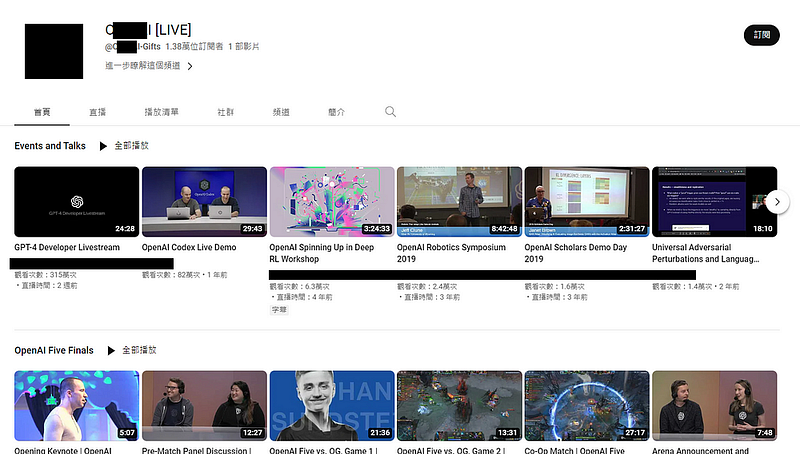The width and height of the screenshot is (800, 454).
Task: Click 觀看次數：82萬次 view count
Action: pyautogui.click(x=171, y=275)
